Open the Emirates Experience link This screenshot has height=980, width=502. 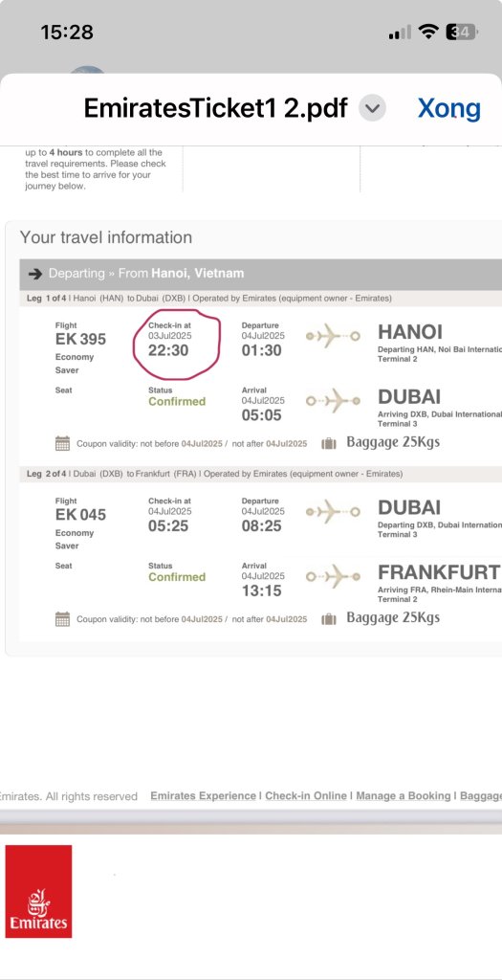(x=203, y=795)
